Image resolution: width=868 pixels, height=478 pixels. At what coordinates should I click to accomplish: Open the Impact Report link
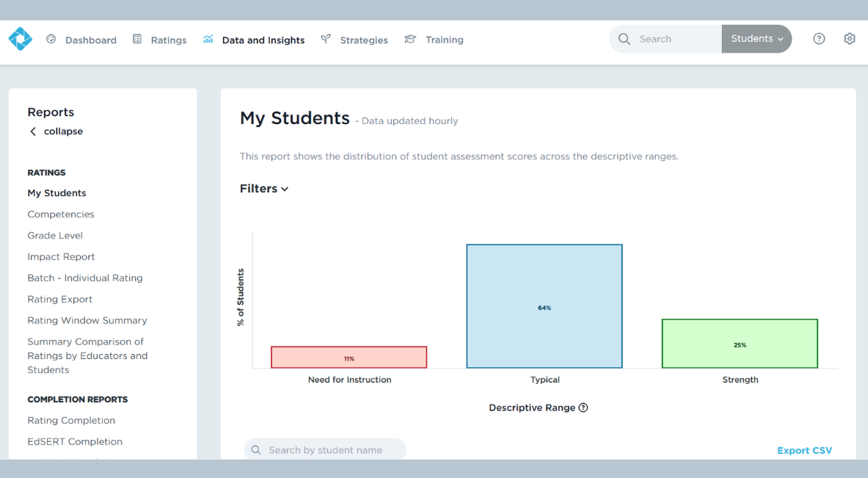coord(61,257)
